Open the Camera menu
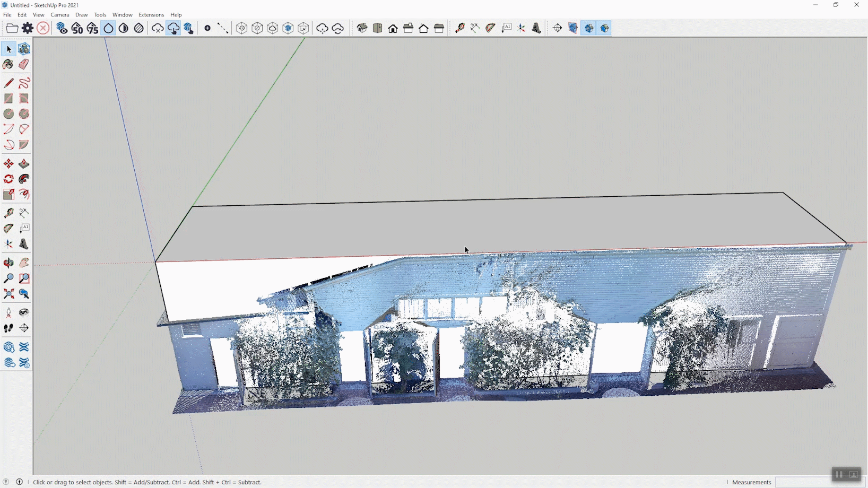The height and width of the screenshot is (488, 868). coord(59,15)
